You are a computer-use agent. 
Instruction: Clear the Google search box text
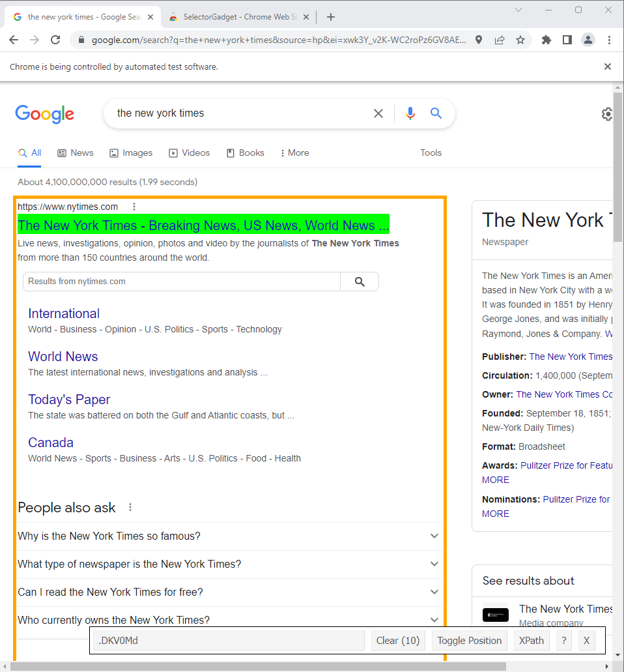coord(378,113)
